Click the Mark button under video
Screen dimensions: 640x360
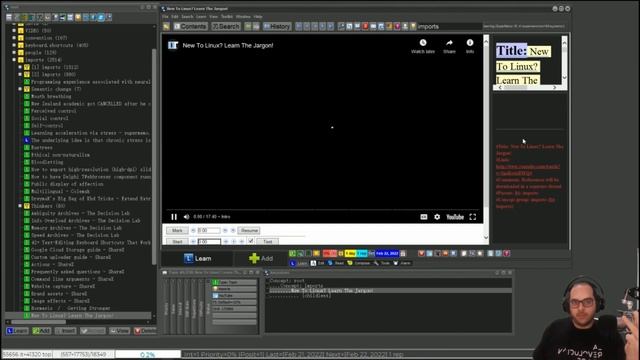177,231
